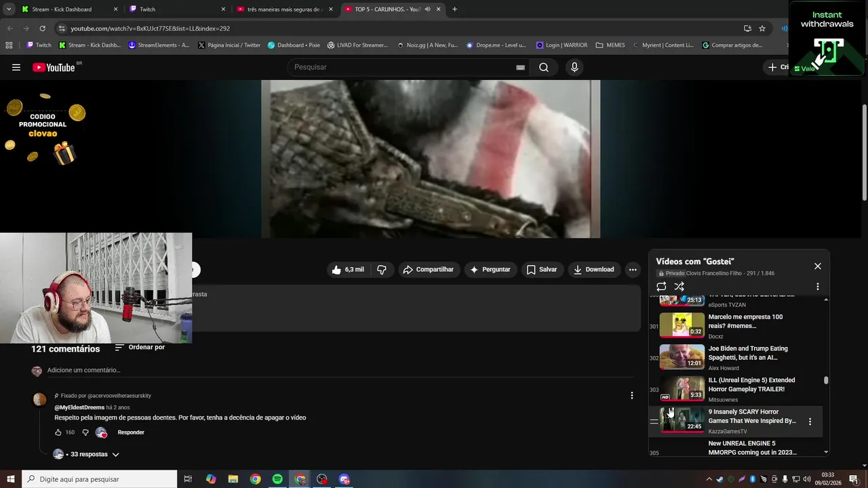Like the video (6,3 mil)

coord(348,269)
